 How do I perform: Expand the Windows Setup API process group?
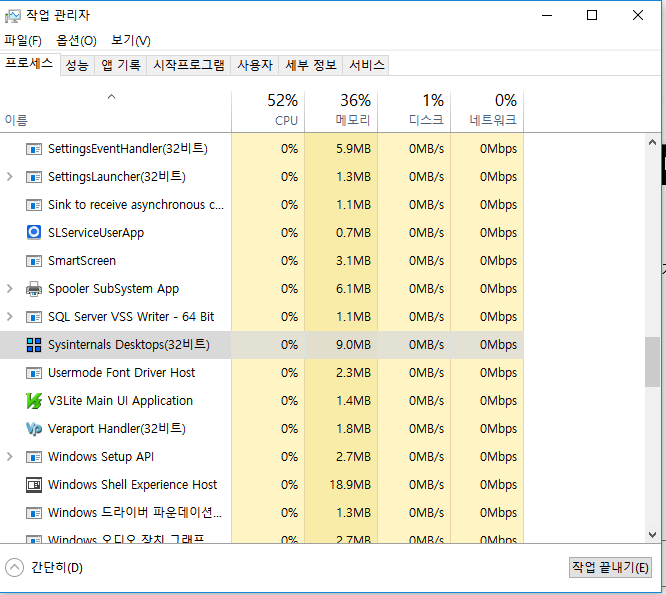coord(10,457)
